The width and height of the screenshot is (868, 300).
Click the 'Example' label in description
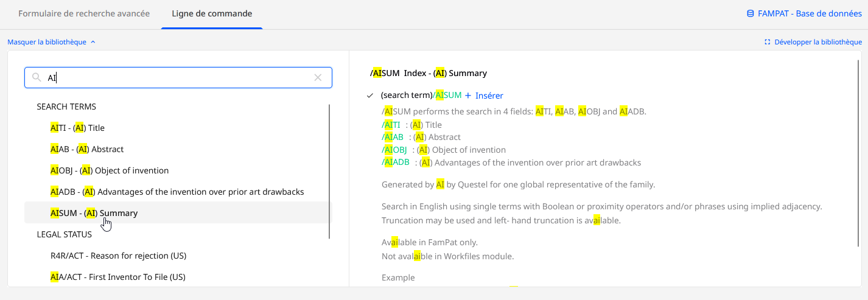coord(398,277)
